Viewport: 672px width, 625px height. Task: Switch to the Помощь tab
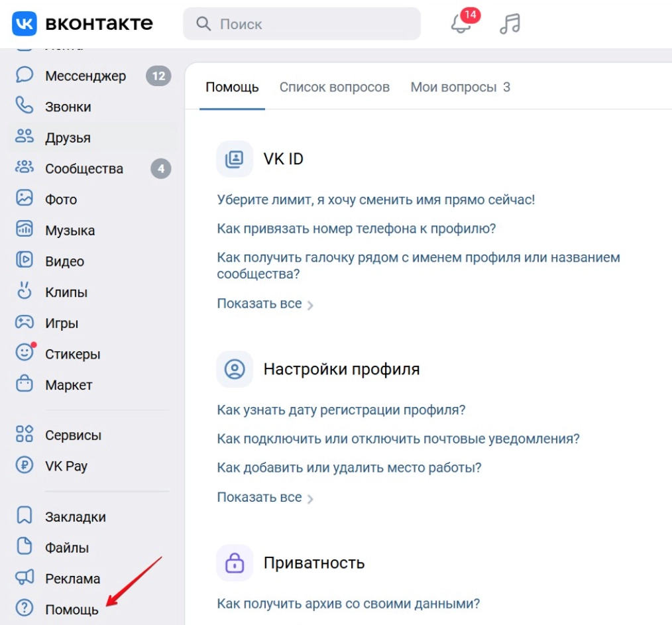pos(232,87)
